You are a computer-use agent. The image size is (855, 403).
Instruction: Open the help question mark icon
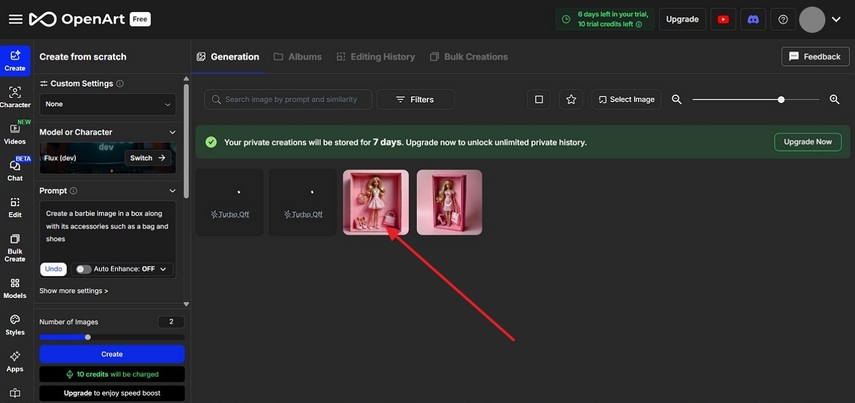click(x=783, y=19)
